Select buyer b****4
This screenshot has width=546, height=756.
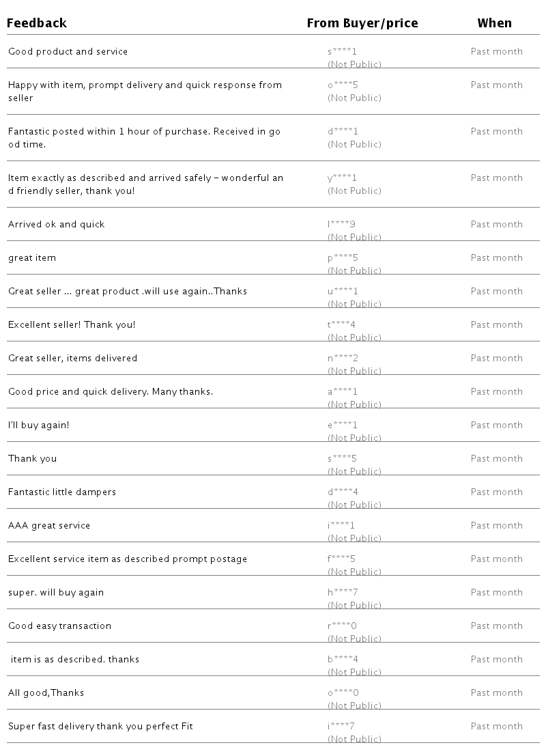[343, 659]
